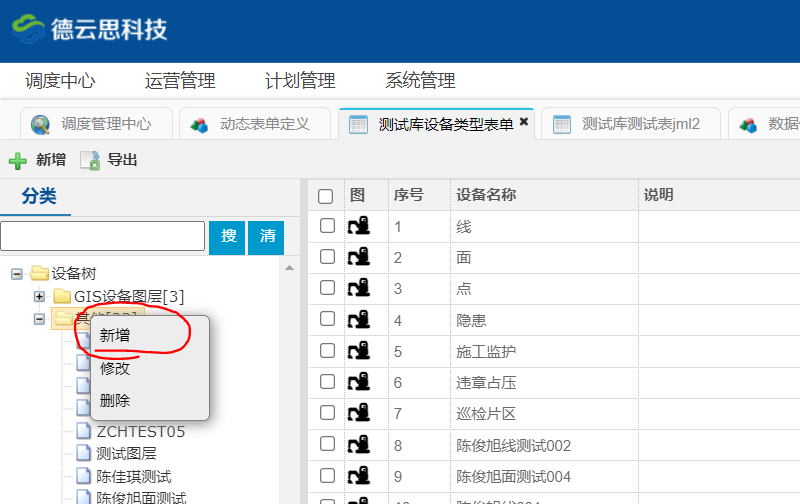
Task: Click the green plus 新增 toolbar icon
Action: tap(18, 160)
